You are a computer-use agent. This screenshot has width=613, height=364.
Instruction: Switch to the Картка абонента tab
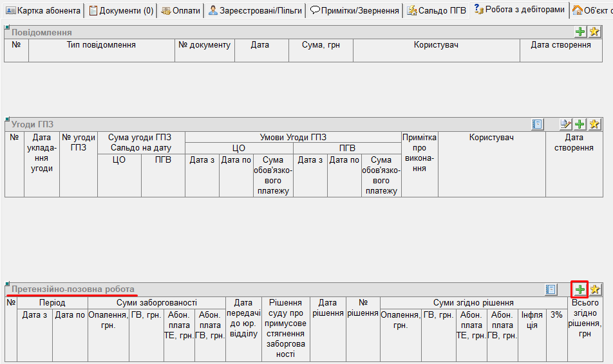[x=43, y=11]
